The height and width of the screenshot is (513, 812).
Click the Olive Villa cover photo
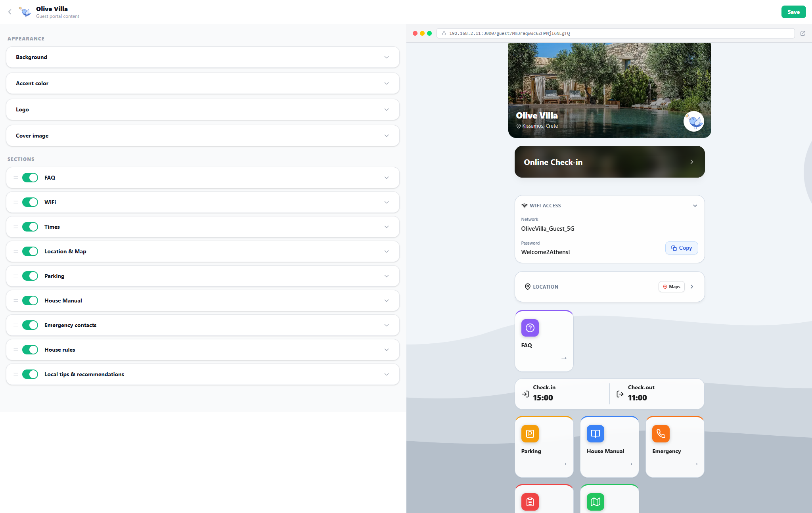click(609, 90)
